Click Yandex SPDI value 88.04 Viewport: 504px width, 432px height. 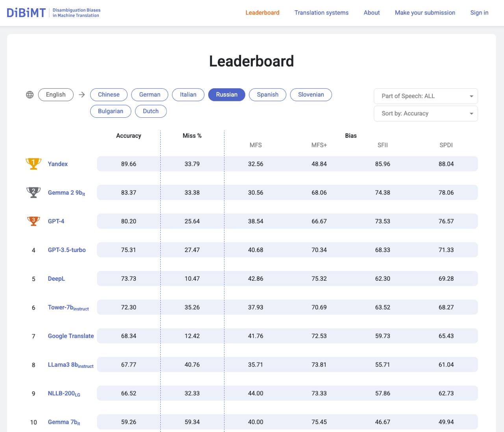[446, 164]
